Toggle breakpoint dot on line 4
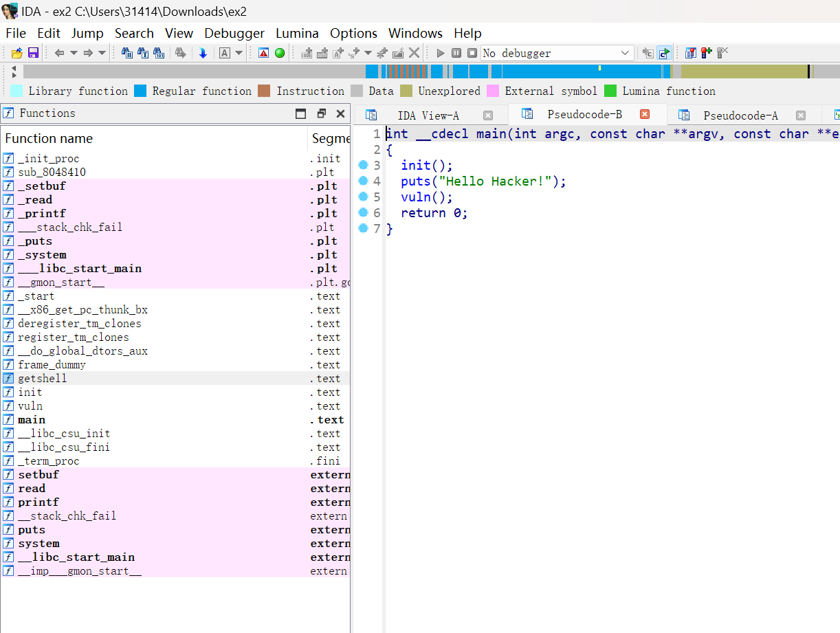Image resolution: width=840 pixels, height=633 pixels. click(x=363, y=181)
